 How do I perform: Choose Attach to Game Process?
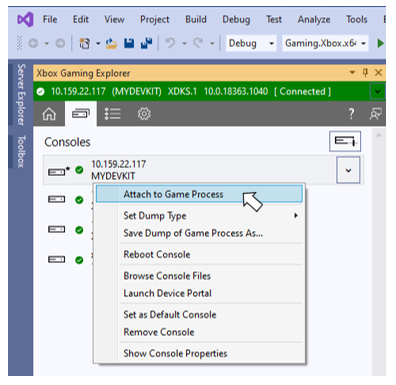coord(199,194)
